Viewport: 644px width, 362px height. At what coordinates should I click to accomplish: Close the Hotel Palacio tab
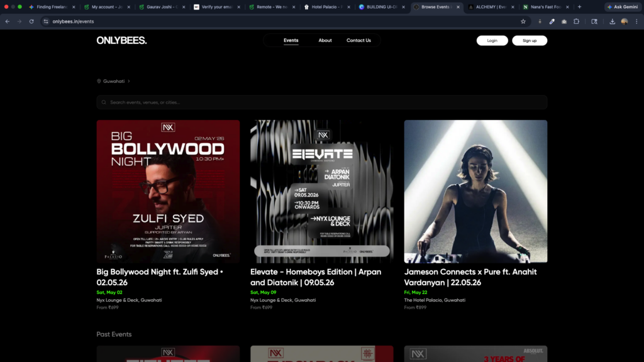tap(348, 7)
